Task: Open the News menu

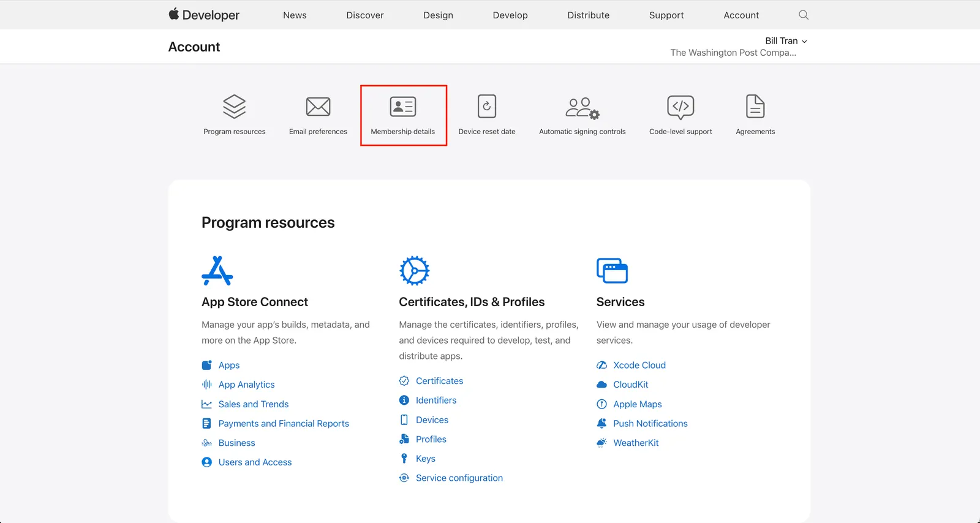Action: (x=295, y=15)
